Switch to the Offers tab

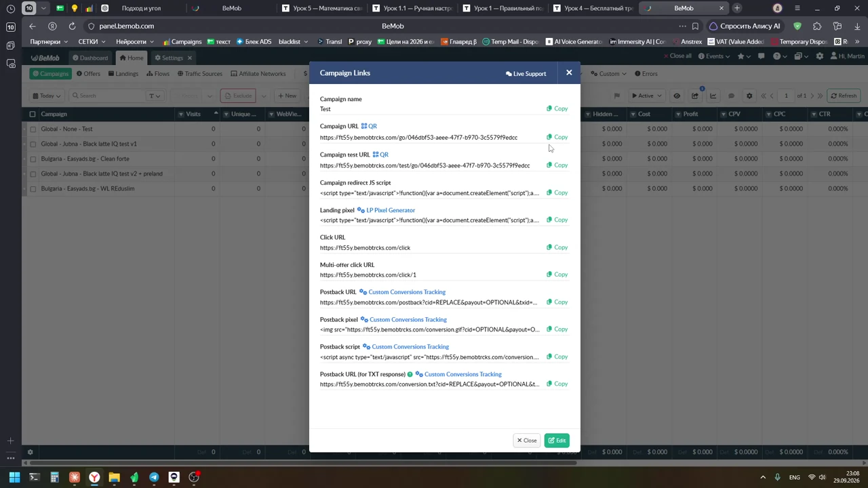tap(88, 74)
